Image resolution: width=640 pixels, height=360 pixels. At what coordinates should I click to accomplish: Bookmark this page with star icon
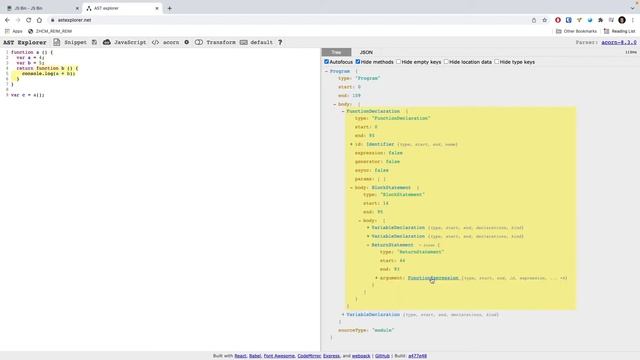tap(544, 20)
